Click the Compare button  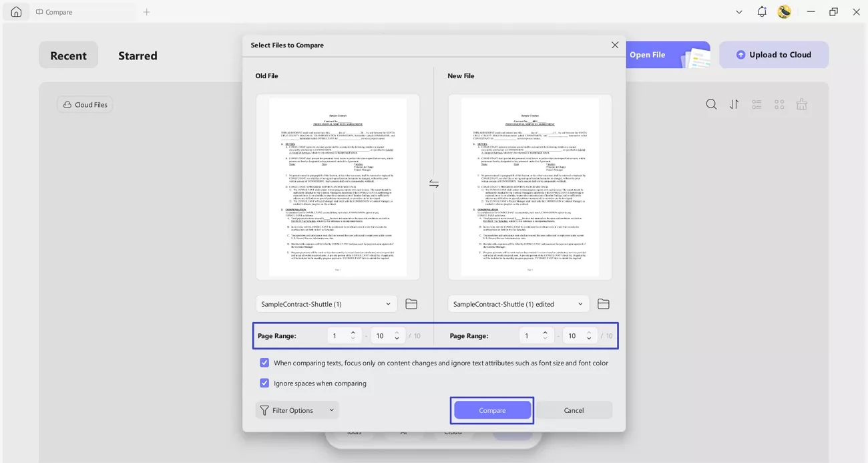pyautogui.click(x=492, y=410)
